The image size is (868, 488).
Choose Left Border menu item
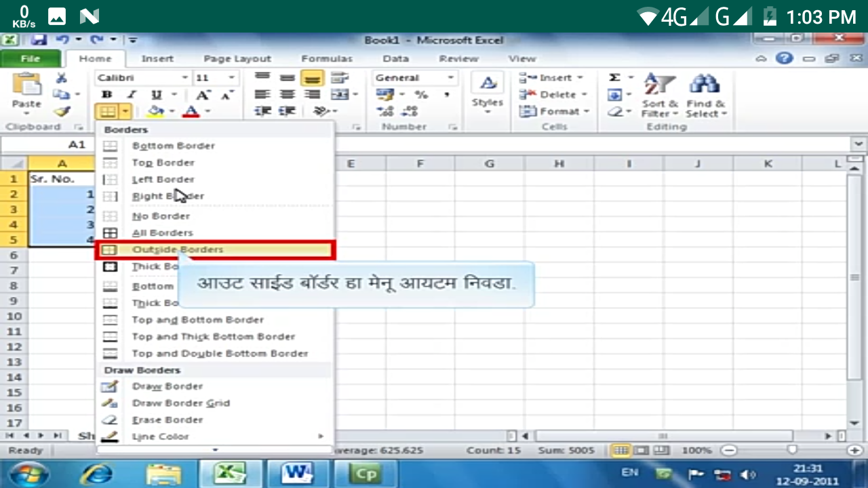214,180
